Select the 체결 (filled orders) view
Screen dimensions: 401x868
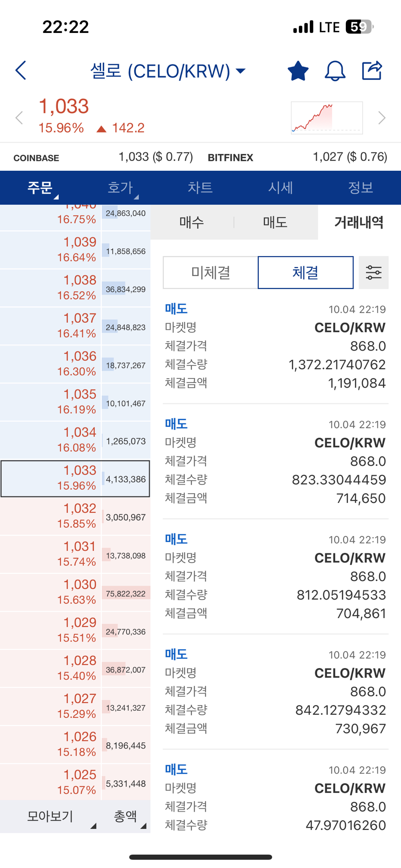coord(305,272)
